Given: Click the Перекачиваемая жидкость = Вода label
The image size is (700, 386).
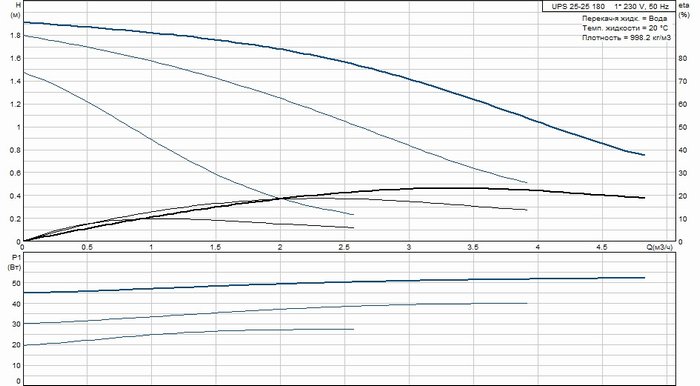Looking at the screenshot, I should (625, 18).
